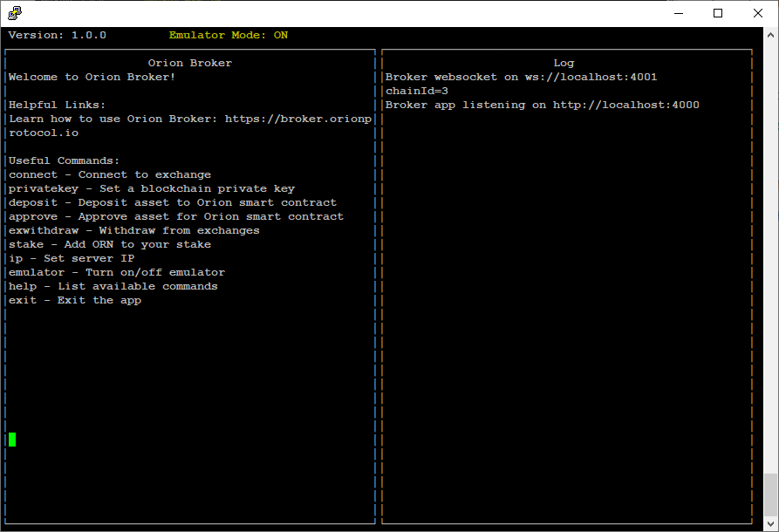Click the "exit - Exit the app" line
Viewport: 779px width, 532px height.
(x=75, y=299)
